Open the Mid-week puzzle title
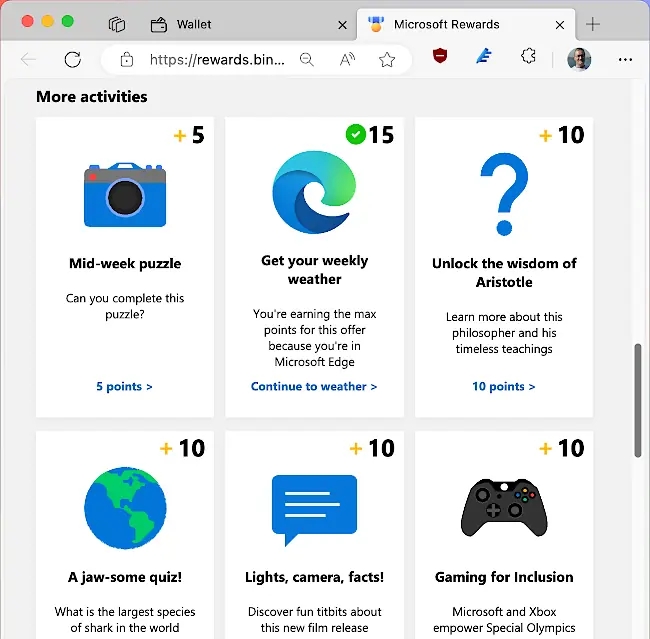This screenshot has width=650, height=639. click(x=125, y=263)
